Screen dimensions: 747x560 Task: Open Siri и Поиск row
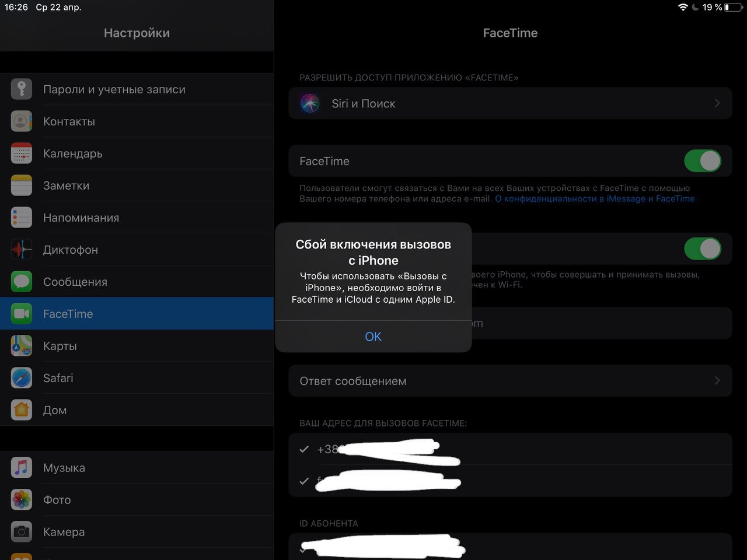pyautogui.click(x=510, y=103)
